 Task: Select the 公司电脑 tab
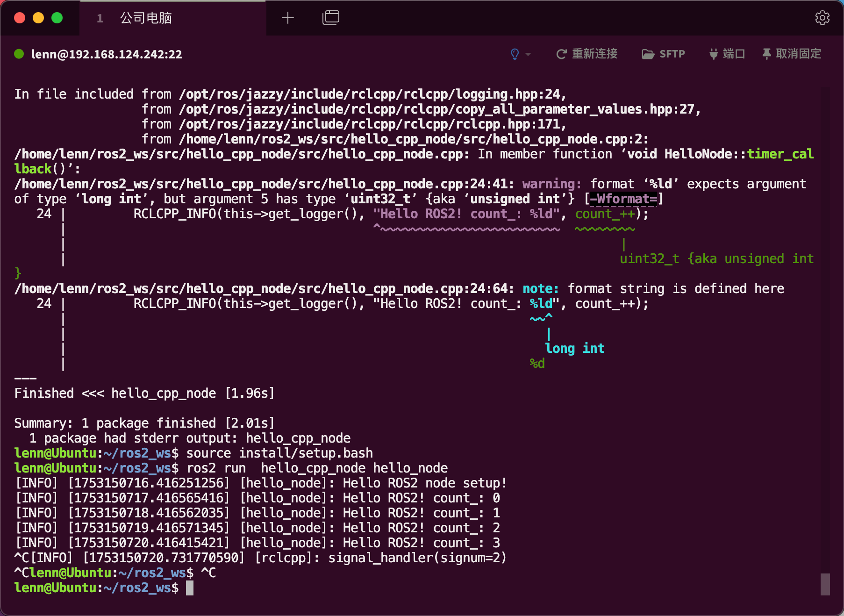(x=173, y=18)
